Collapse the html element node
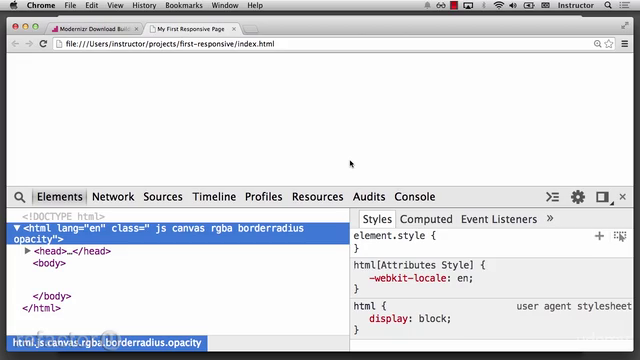Screen dimensions: 640x360 click(x=17, y=228)
